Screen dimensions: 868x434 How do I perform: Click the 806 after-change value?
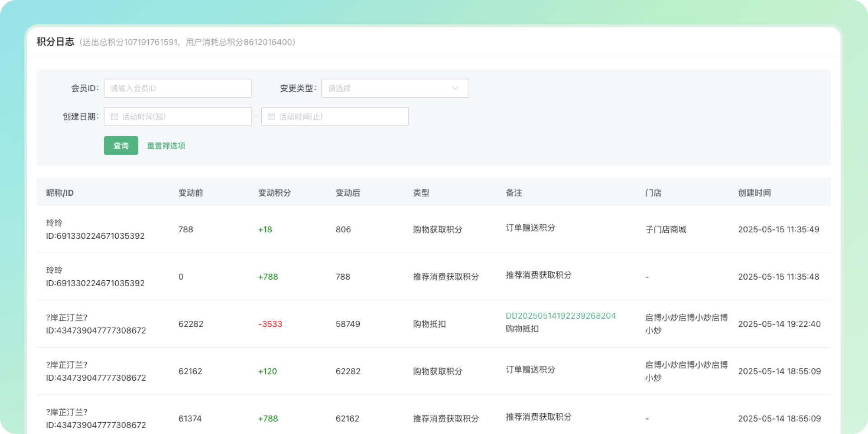pyautogui.click(x=343, y=230)
